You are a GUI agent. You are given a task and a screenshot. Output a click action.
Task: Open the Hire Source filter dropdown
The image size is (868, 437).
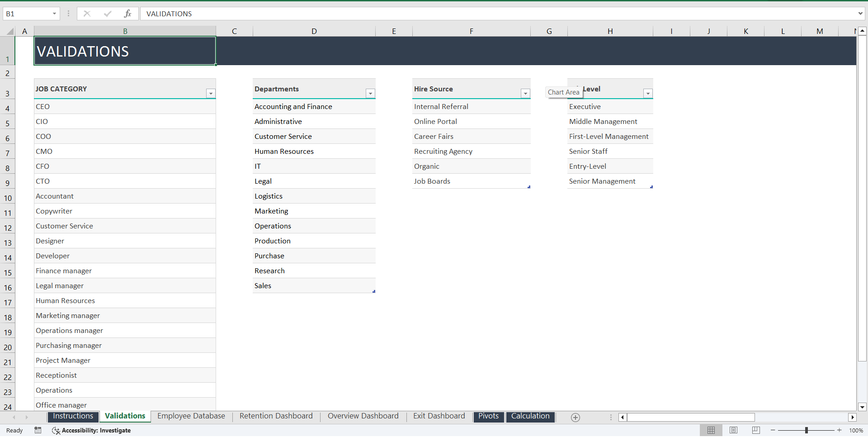pyautogui.click(x=525, y=94)
